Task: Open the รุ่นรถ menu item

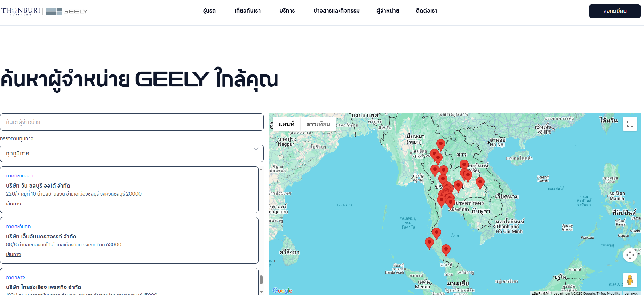Action: tap(209, 11)
